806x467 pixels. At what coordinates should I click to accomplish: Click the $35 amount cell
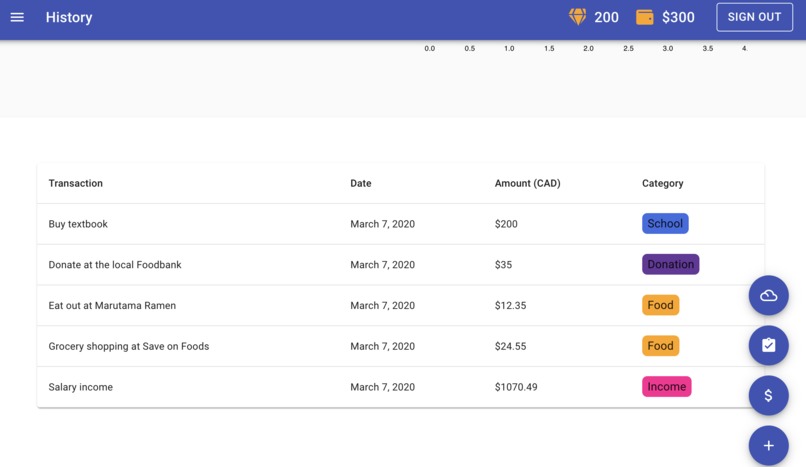(503, 265)
